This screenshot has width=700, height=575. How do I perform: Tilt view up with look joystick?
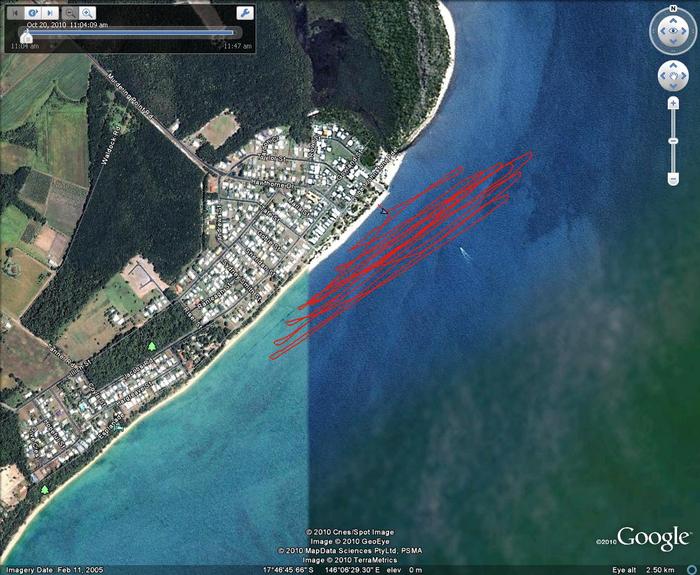tap(672, 22)
